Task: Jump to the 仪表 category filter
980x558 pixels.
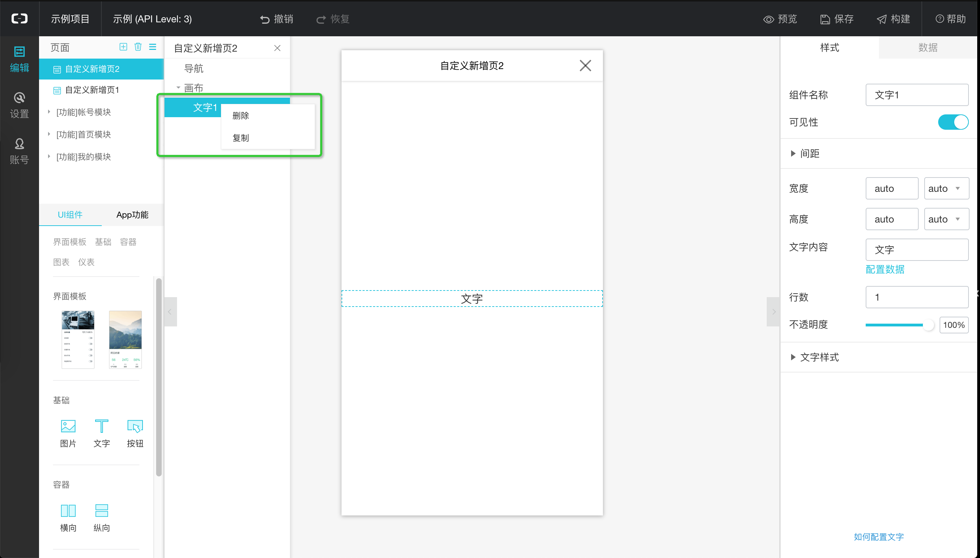Action: 86,262
